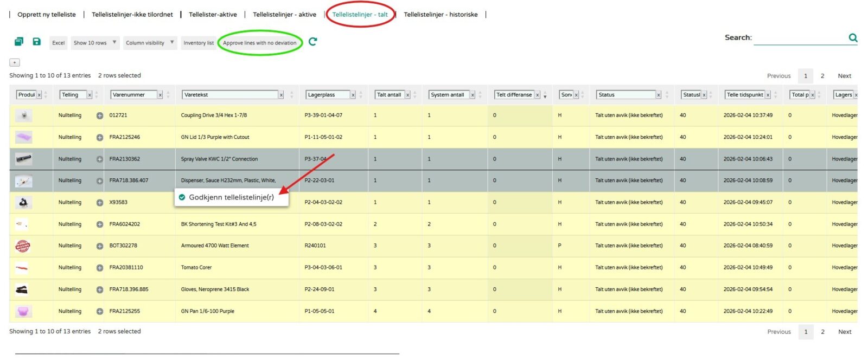
Task: Switch to Tellelistelinjer - historiske tab
Action: [x=441, y=15]
